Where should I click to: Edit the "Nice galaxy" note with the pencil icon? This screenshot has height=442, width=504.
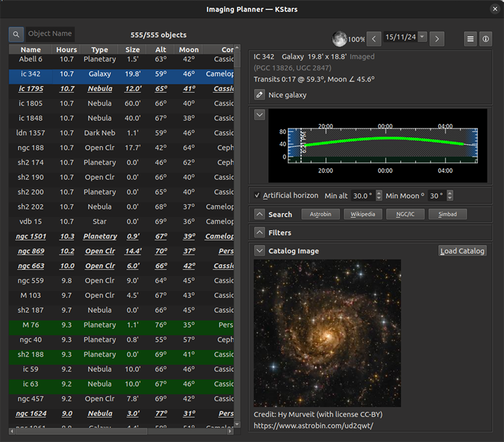259,94
